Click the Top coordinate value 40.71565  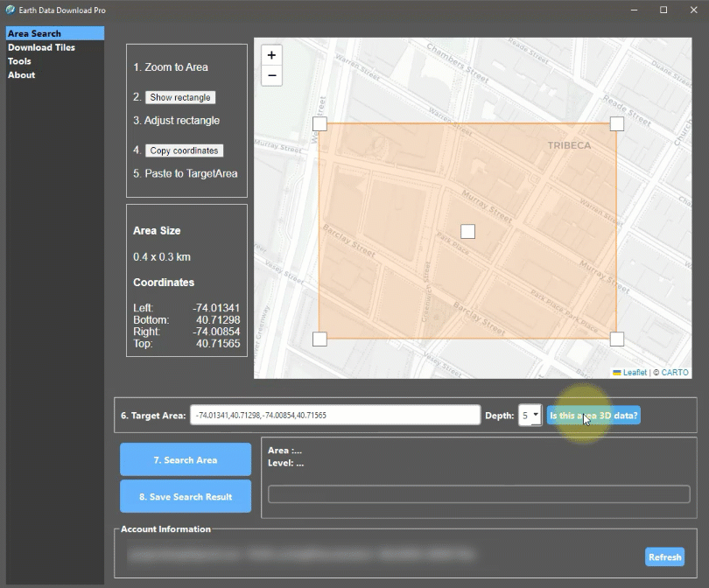[x=218, y=344]
